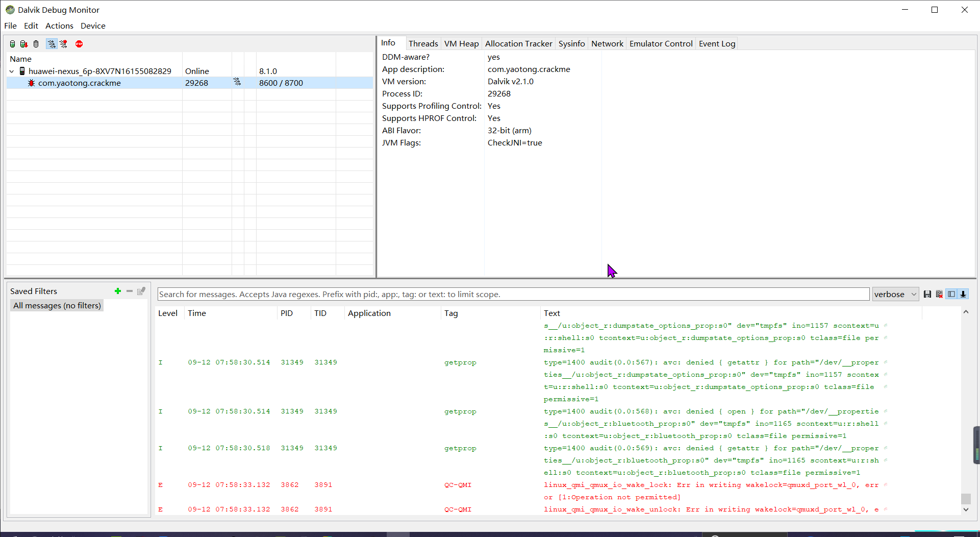Select the com.yaotong.crackme process row
The width and height of the screenshot is (980, 537).
(190, 83)
